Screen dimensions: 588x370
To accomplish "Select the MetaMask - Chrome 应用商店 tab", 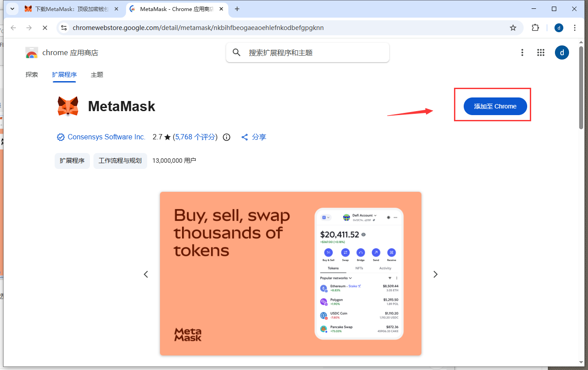I will pyautogui.click(x=176, y=9).
